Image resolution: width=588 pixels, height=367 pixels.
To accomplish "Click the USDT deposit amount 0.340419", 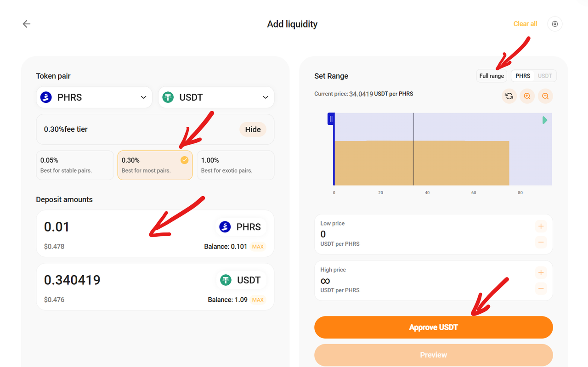I will coord(72,280).
